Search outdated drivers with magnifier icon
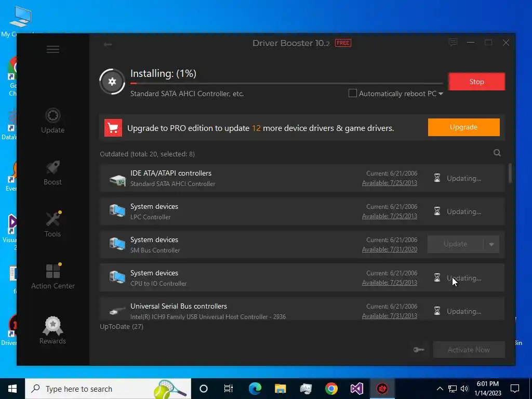Screen dimensions: 532x399 (497, 153)
